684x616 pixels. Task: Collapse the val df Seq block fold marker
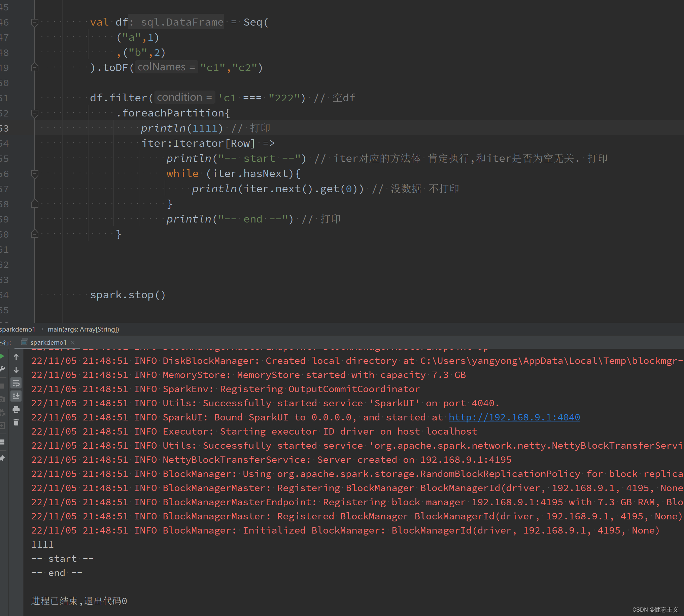[x=35, y=23]
